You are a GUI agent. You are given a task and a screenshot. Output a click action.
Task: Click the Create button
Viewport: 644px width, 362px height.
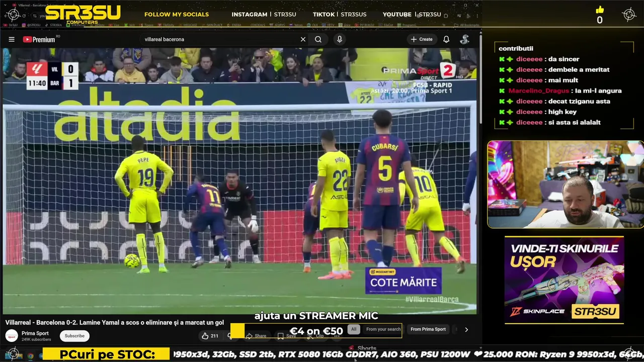(422, 39)
